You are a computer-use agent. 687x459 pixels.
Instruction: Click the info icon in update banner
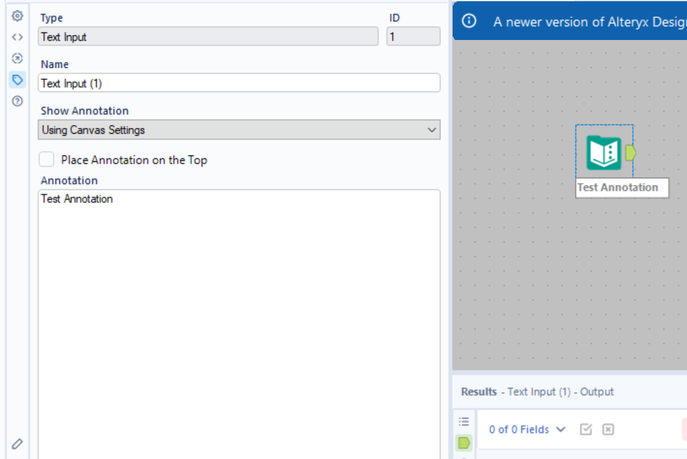[469, 21]
